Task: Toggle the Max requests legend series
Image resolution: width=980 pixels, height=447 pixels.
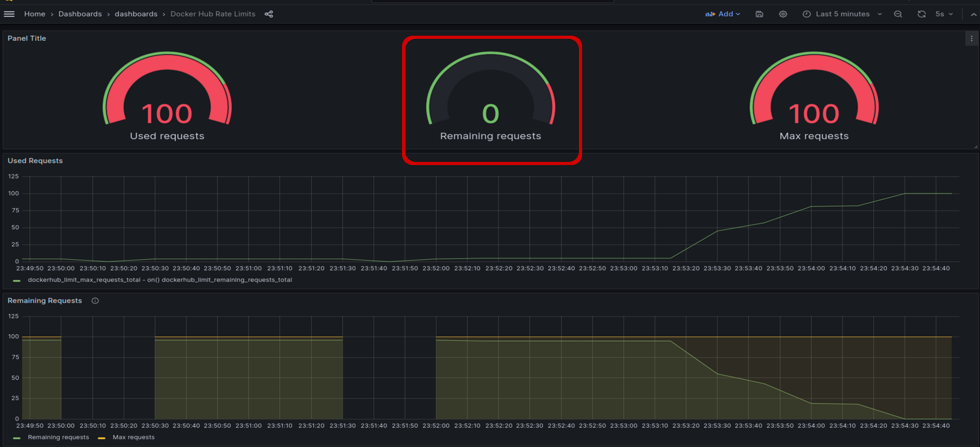Action: [133, 437]
